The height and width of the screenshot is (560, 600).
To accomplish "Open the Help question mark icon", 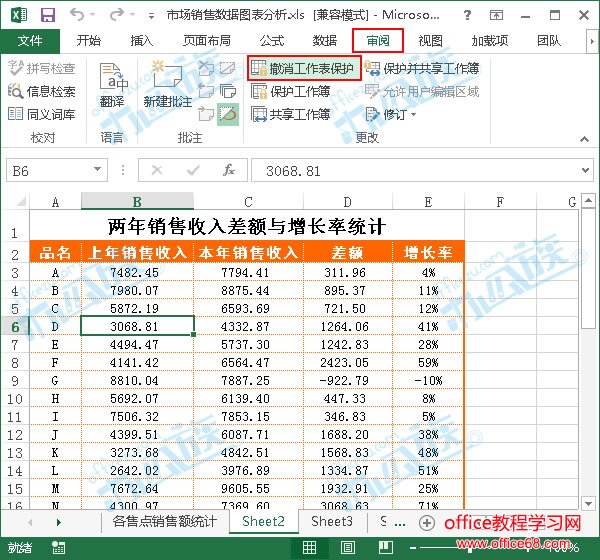I will (x=467, y=15).
